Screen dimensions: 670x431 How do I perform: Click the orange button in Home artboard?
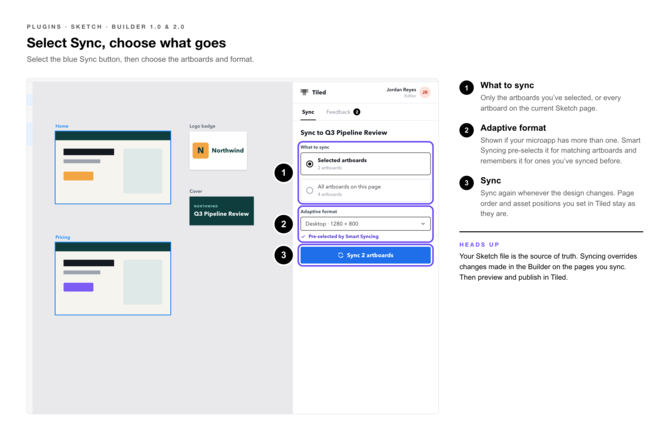click(x=78, y=176)
